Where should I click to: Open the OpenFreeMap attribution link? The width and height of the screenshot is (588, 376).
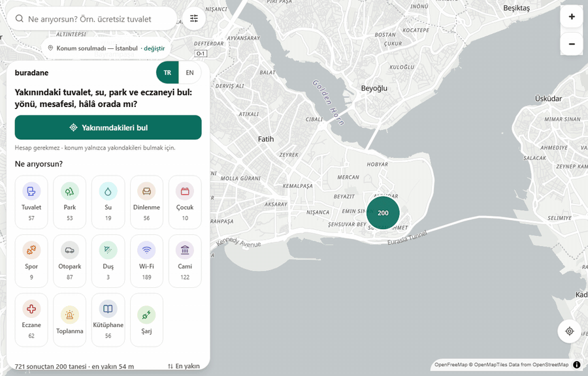pyautogui.click(x=451, y=364)
